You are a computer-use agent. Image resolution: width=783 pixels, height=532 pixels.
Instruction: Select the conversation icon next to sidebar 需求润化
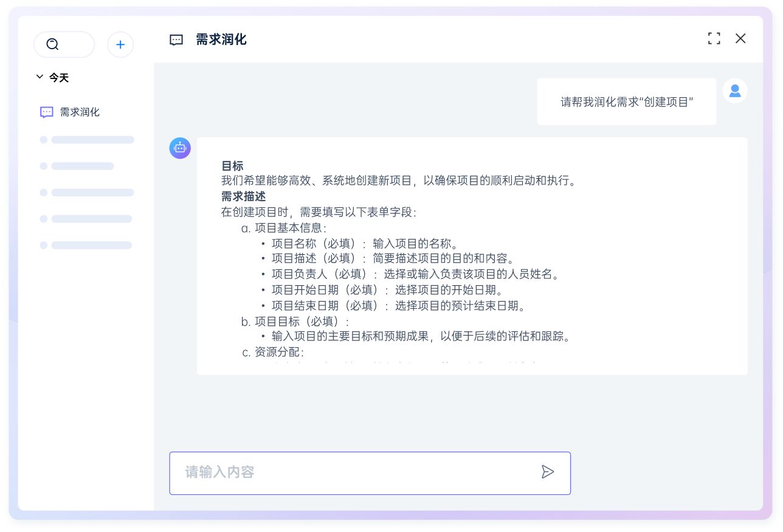pyautogui.click(x=46, y=112)
